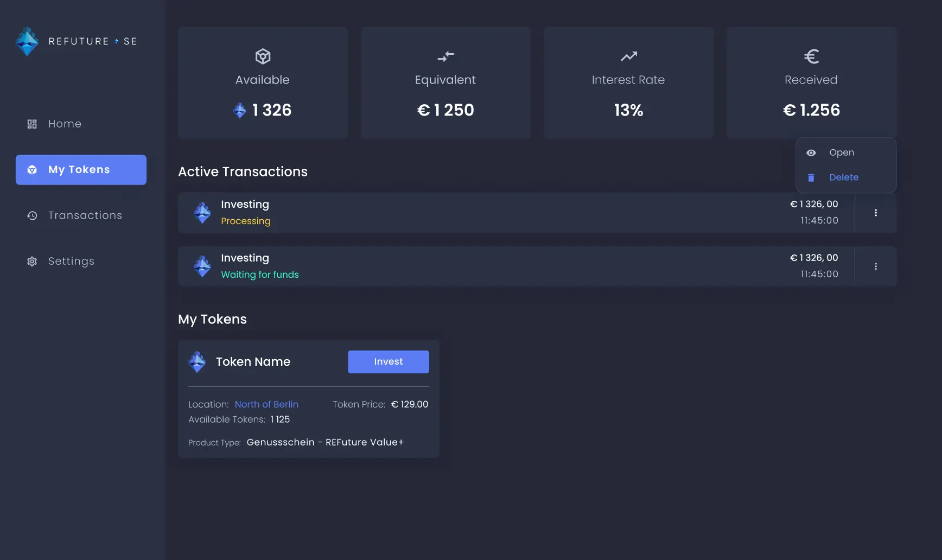Click the Equivalent transfer arrows icon
This screenshot has height=560, width=942.
tap(445, 56)
